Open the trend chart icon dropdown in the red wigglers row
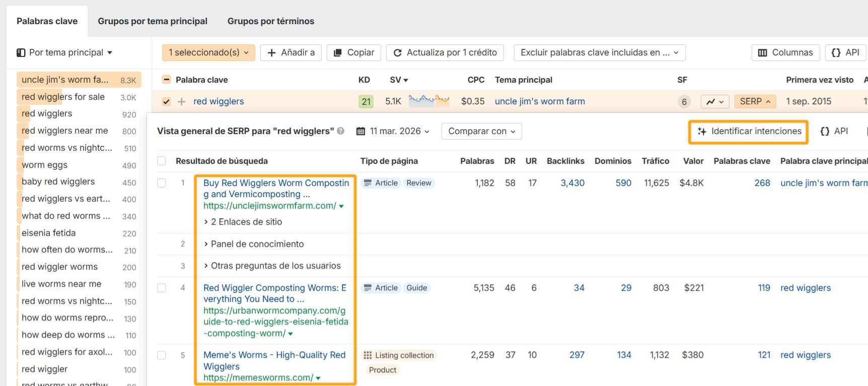Image resolution: width=868 pixels, height=386 pixels. pos(715,102)
